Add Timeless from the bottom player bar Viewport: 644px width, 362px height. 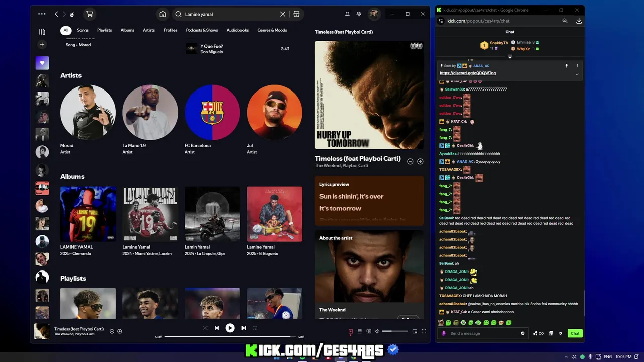pyautogui.click(x=120, y=331)
